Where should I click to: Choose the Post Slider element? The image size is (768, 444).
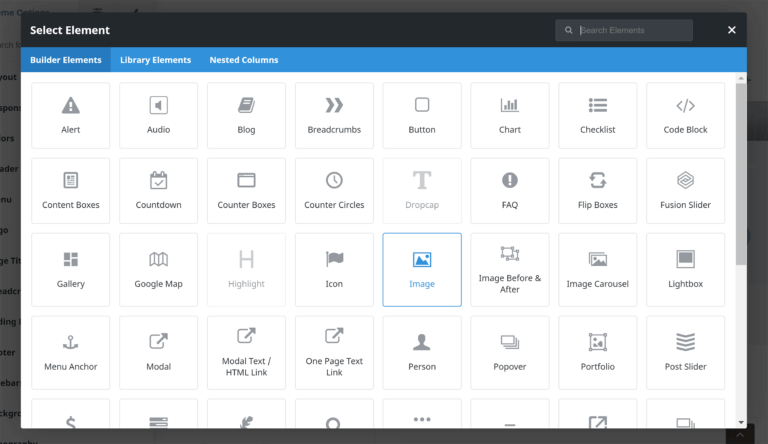click(x=685, y=352)
